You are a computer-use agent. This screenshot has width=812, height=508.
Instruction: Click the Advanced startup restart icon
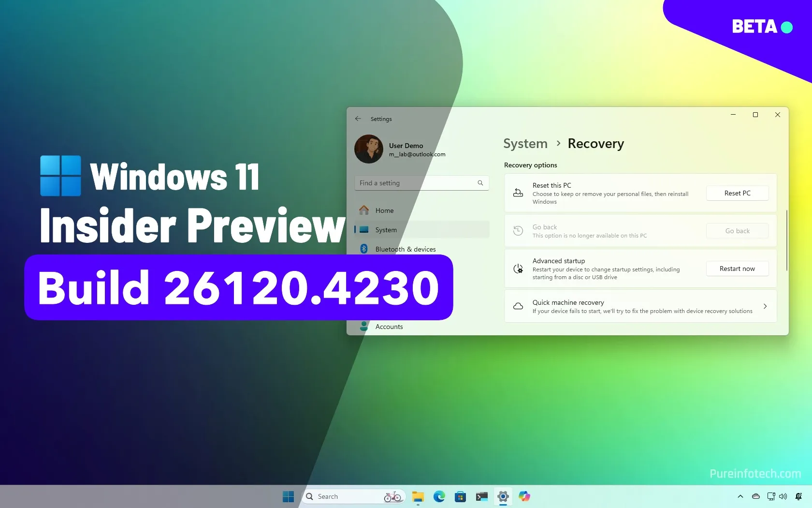(518, 269)
